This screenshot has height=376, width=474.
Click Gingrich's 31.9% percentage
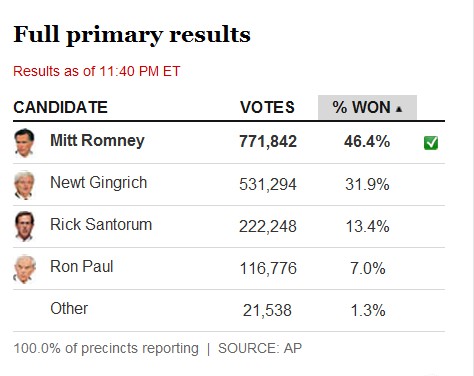pos(367,184)
